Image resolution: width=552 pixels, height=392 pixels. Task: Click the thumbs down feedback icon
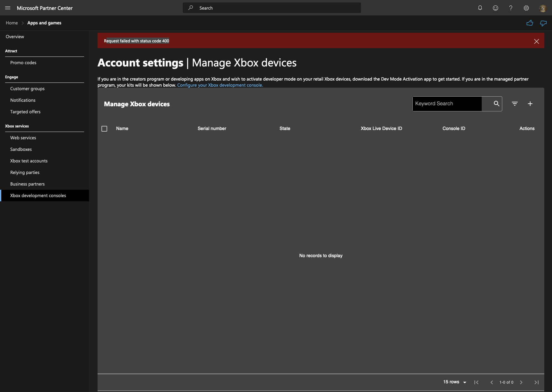[x=543, y=23]
